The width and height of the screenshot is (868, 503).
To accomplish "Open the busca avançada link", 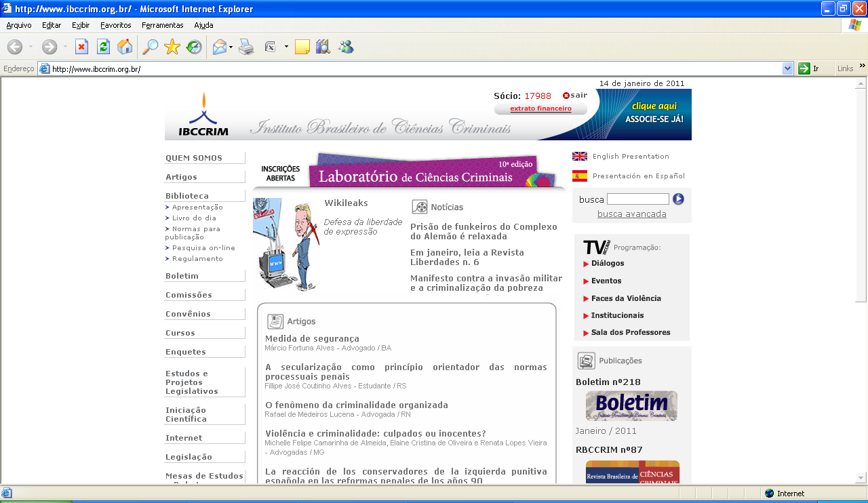I will click(x=632, y=214).
